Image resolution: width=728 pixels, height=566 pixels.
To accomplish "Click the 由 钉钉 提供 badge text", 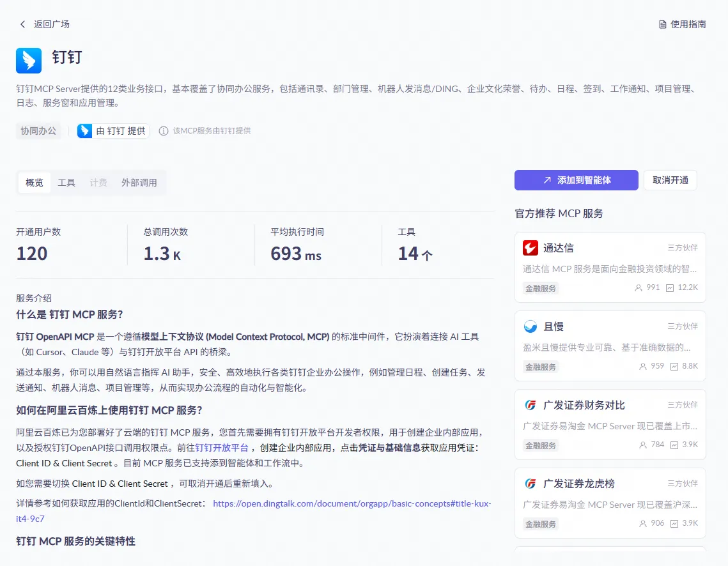I will [121, 131].
